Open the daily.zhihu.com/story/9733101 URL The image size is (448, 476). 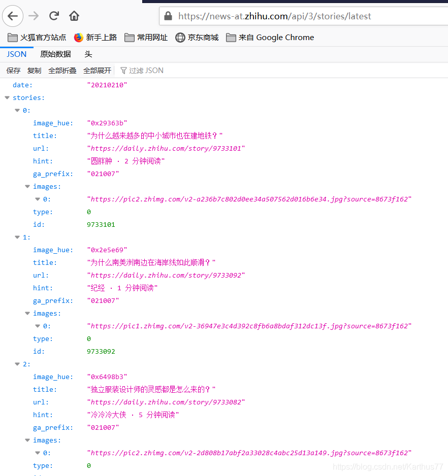[x=166, y=149]
